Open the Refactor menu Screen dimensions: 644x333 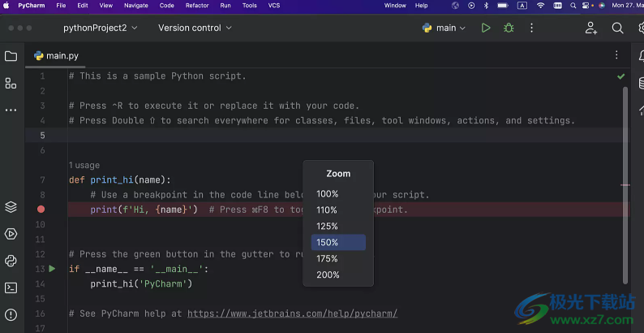pos(197,6)
